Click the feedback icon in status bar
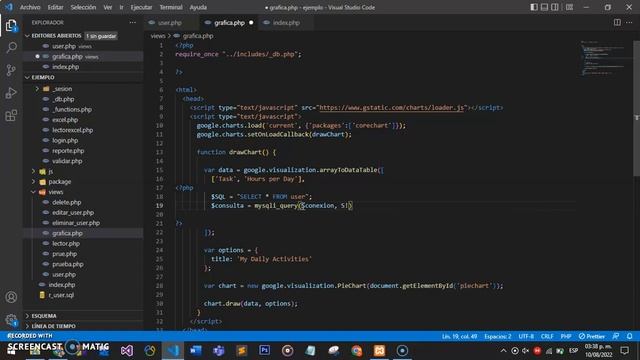 [x=616, y=336]
